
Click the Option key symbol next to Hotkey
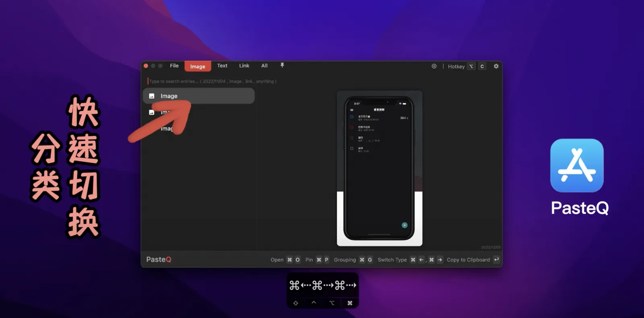pos(471,66)
